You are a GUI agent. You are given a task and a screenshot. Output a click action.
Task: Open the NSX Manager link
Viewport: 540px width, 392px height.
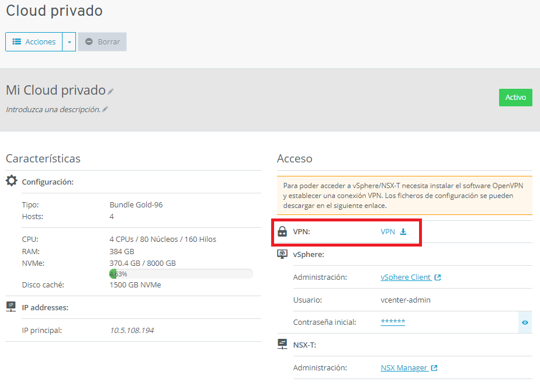point(404,367)
